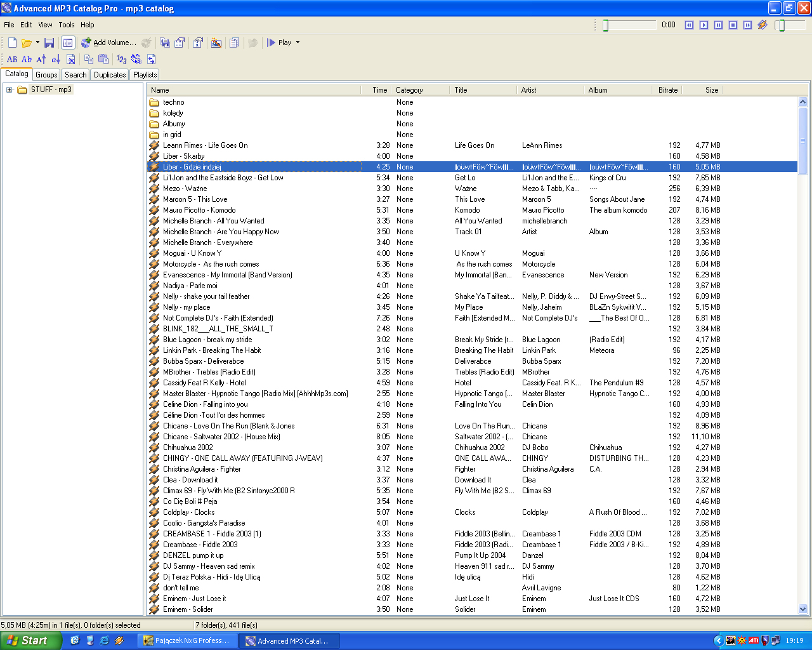
Task: Open the Tools menu
Action: [x=67, y=25]
